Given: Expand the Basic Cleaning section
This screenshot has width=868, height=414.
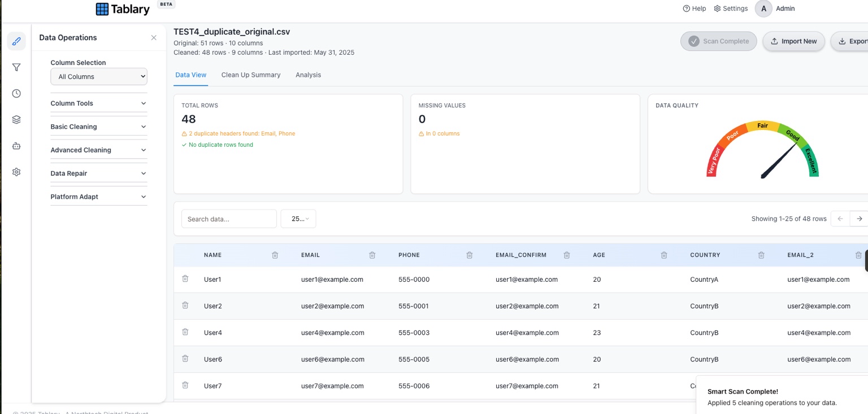Looking at the screenshot, I should [x=98, y=127].
